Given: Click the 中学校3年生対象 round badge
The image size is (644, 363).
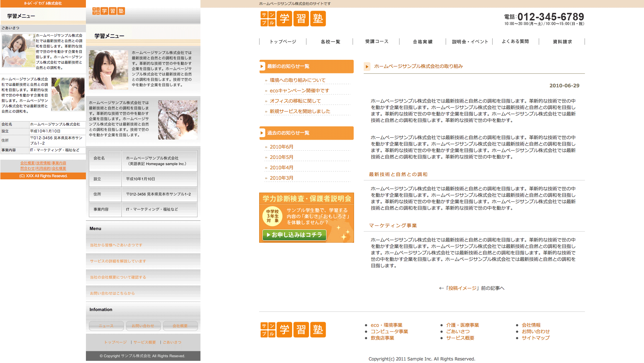Looking at the screenshot, I should (x=272, y=216).
